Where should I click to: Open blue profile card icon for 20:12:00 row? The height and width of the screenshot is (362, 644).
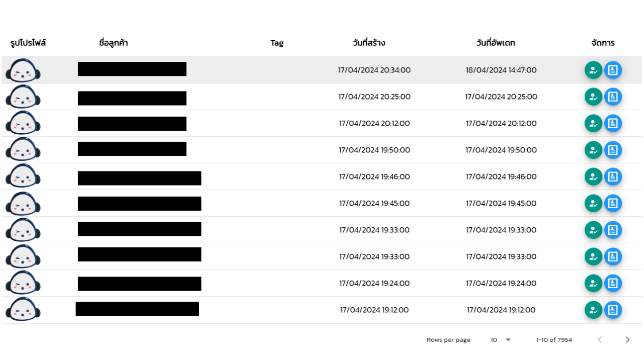coord(613,123)
